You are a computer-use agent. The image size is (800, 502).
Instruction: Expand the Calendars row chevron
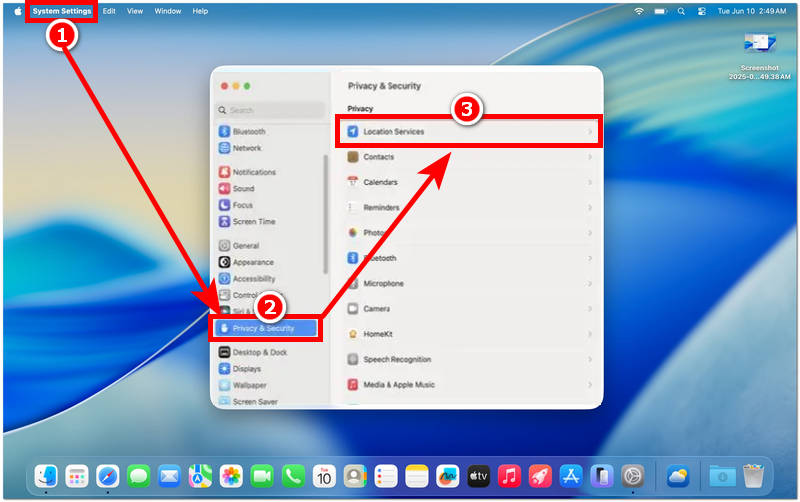click(589, 182)
